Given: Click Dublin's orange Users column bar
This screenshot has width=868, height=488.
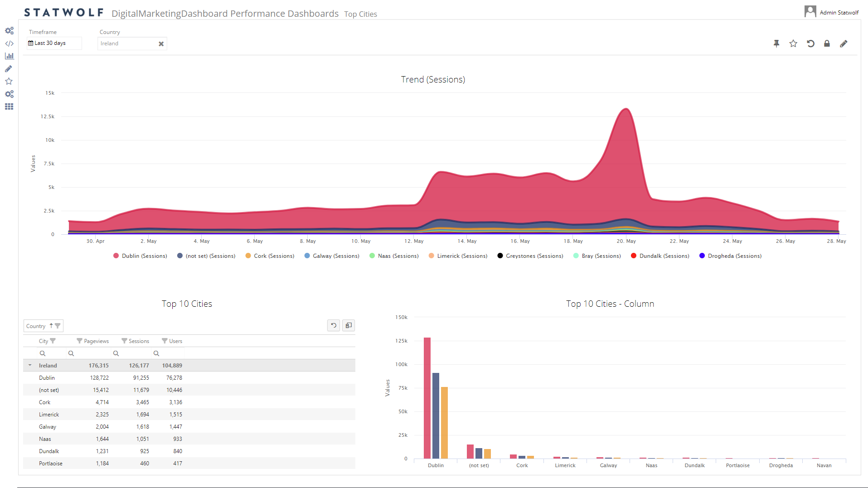Looking at the screenshot, I should pyautogui.click(x=444, y=423).
